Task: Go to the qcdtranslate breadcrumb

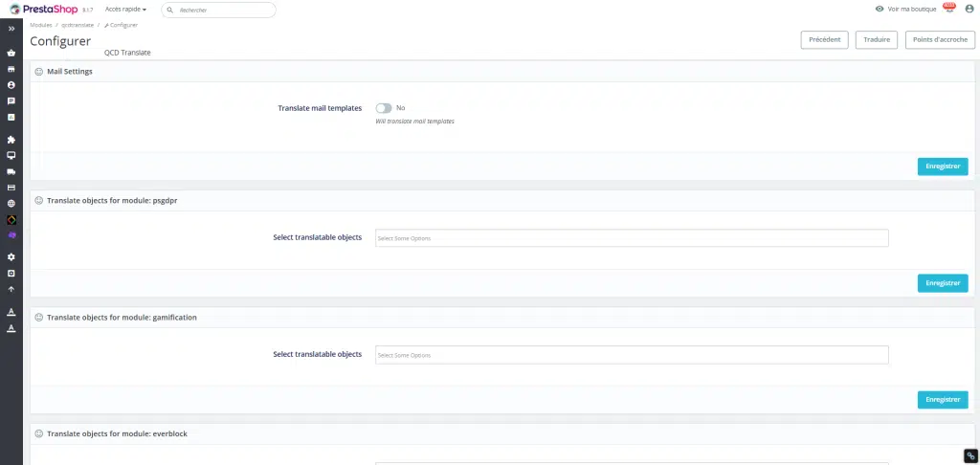Action: point(78,25)
